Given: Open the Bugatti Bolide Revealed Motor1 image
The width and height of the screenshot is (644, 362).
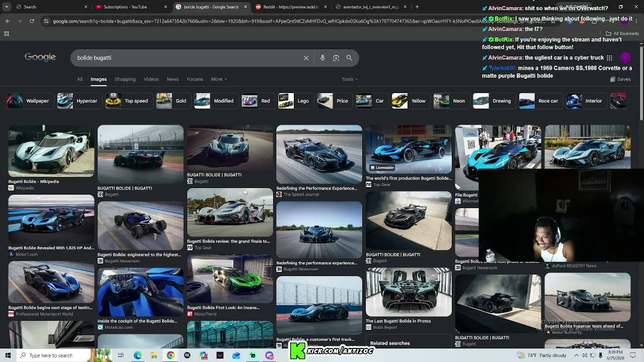Looking at the screenshot, I should click(x=51, y=219).
